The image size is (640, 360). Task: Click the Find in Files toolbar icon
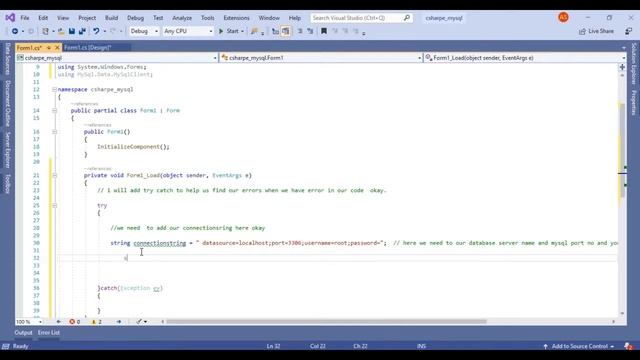pos(254,31)
